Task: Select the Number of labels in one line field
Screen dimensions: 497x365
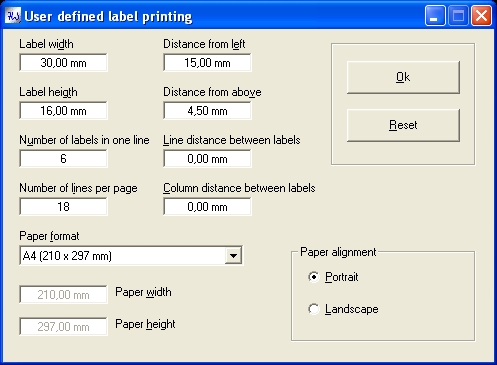Action: point(63,159)
